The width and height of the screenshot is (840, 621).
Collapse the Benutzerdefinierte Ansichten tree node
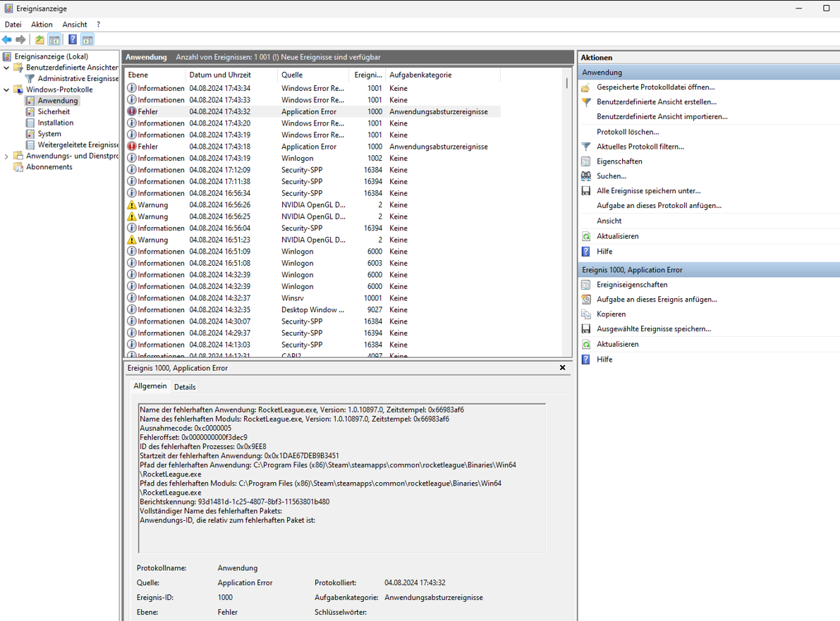(x=6, y=68)
